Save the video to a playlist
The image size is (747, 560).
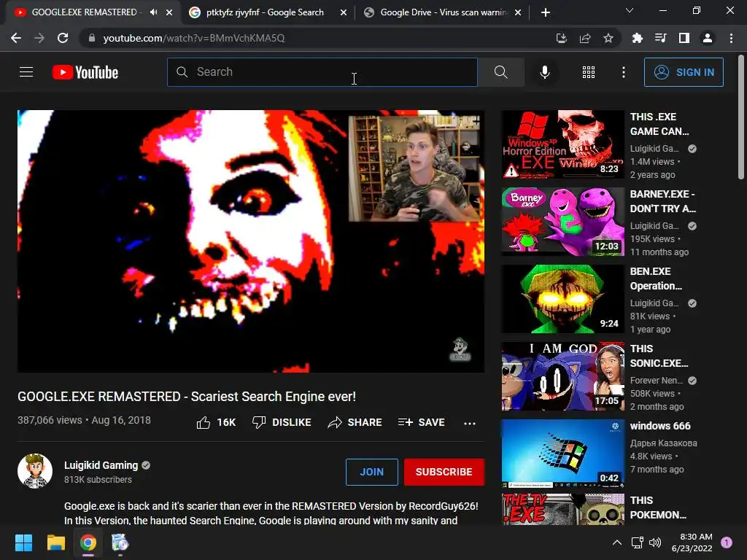pyautogui.click(x=421, y=422)
